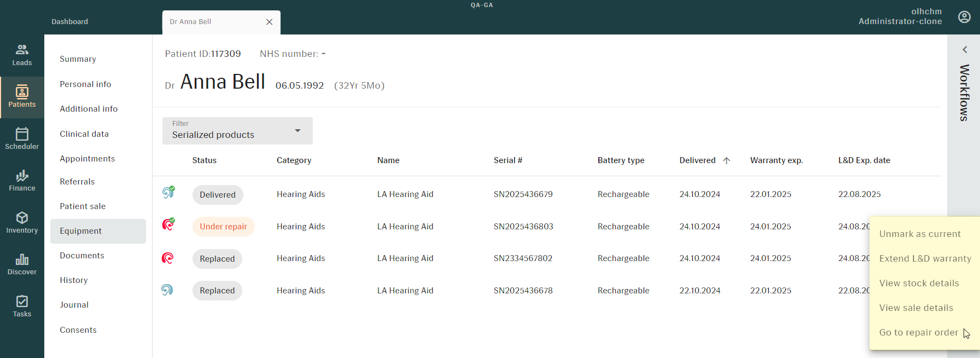The width and height of the screenshot is (980, 358).
Task: Click serial number SN2025436679
Action: click(x=523, y=194)
